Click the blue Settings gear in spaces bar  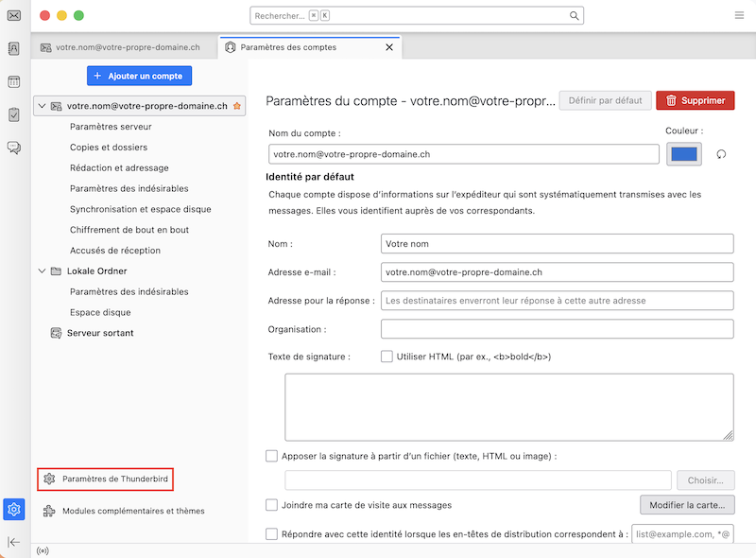point(14,509)
